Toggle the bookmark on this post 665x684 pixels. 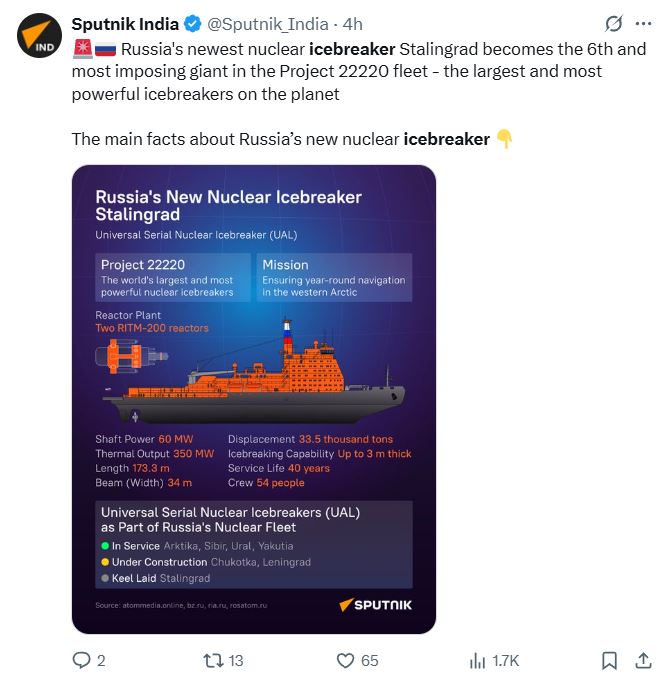click(x=609, y=660)
